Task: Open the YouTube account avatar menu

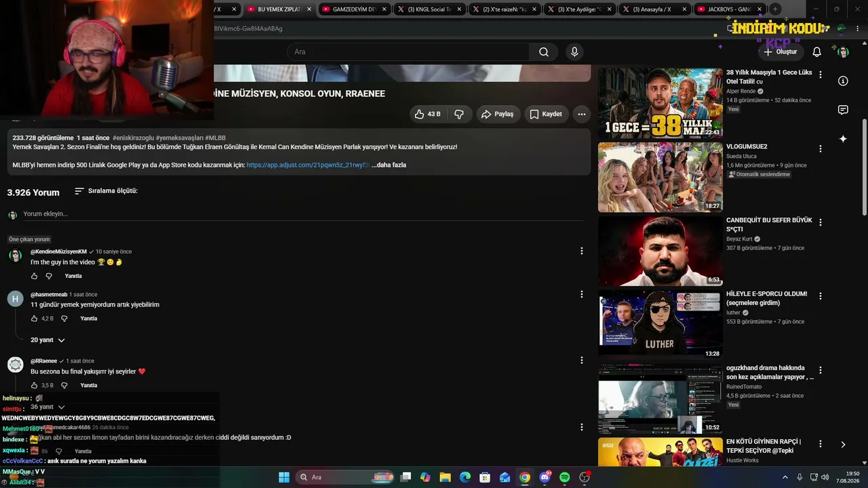Action: coord(843,52)
